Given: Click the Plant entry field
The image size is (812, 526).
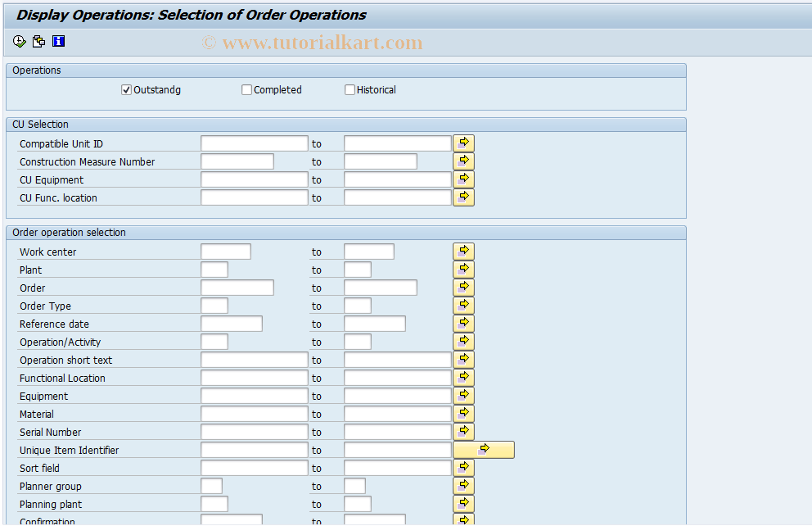Looking at the screenshot, I should (213, 269).
